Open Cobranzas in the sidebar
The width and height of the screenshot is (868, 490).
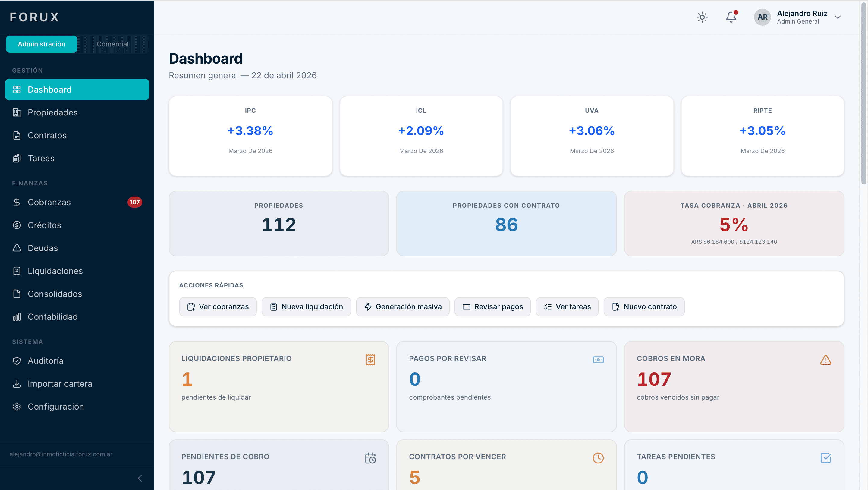click(x=77, y=202)
